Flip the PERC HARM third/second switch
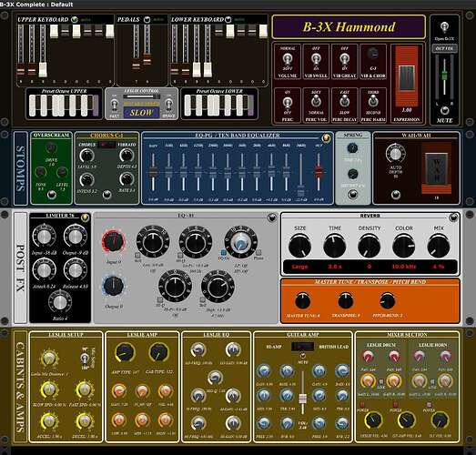This screenshot has height=455, width=476. pos(373,101)
